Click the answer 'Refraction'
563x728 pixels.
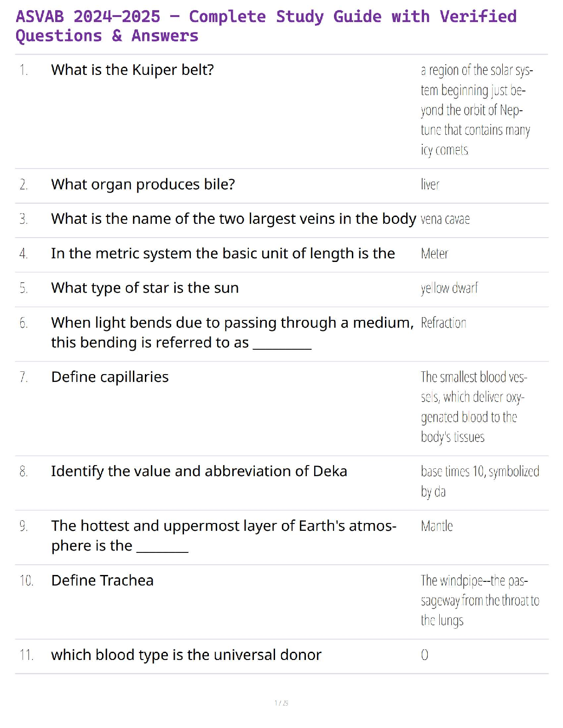click(443, 323)
